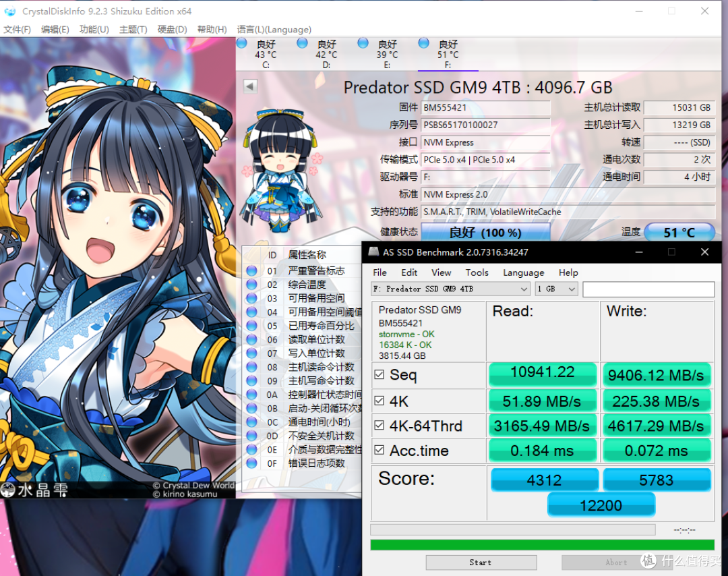Open the 功能(U) menu

(x=94, y=29)
